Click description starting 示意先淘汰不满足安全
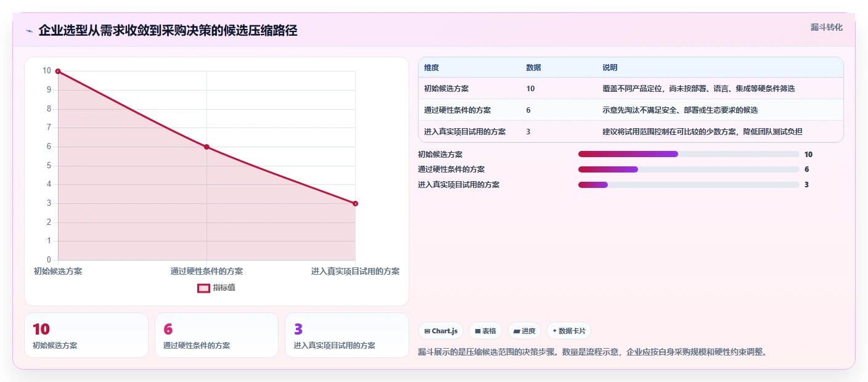 click(x=680, y=110)
